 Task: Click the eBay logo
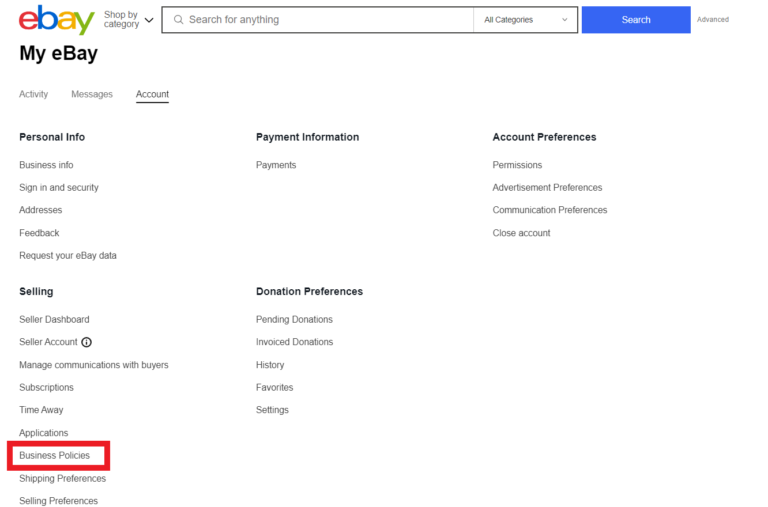click(56, 20)
